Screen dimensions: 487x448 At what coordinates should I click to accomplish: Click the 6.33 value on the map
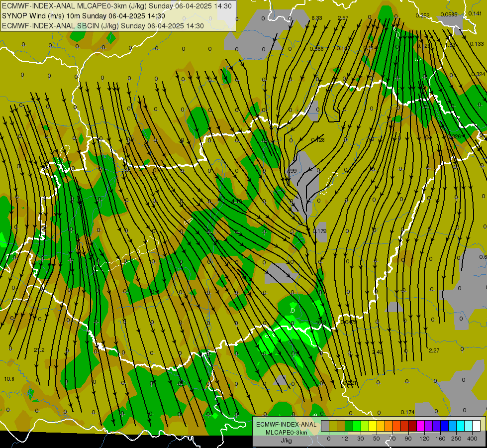point(317,18)
